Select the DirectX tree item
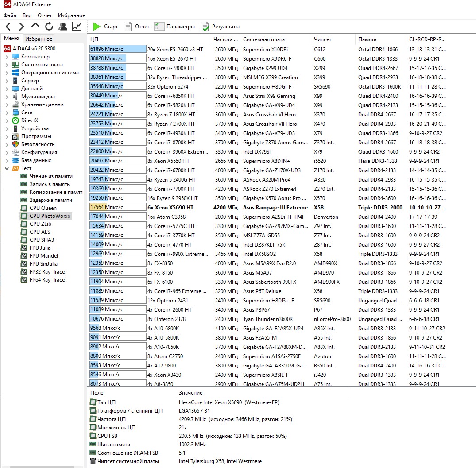 tap(30, 120)
